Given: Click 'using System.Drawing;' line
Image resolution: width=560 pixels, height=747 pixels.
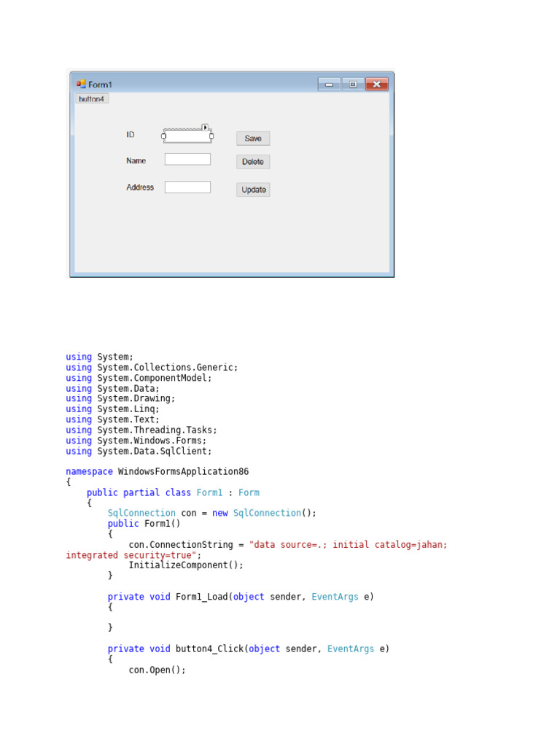Looking at the screenshot, I should click(120, 398).
